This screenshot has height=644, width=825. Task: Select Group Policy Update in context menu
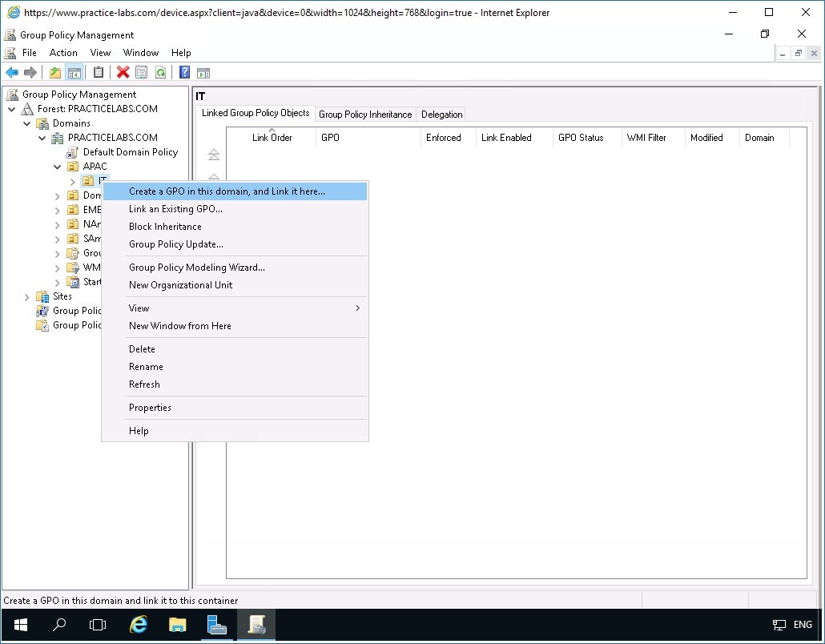235,244
